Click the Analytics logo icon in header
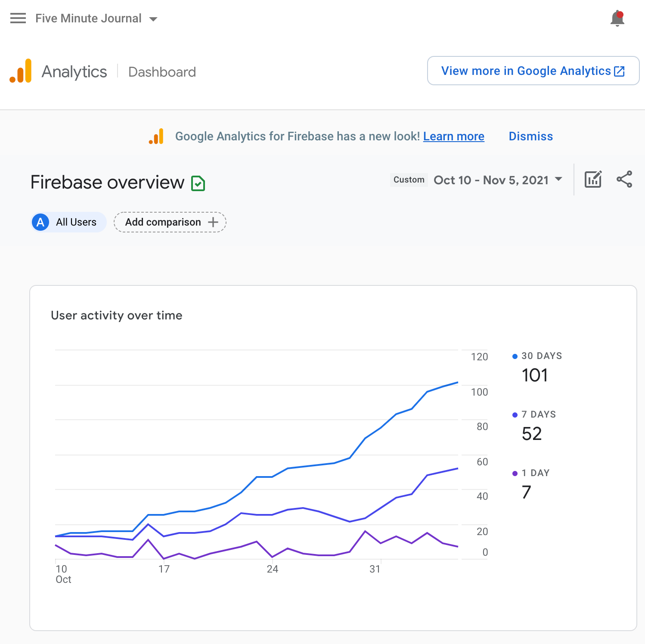Image resolution: width=645 pixels, height=644 pixels. (21, 71)
